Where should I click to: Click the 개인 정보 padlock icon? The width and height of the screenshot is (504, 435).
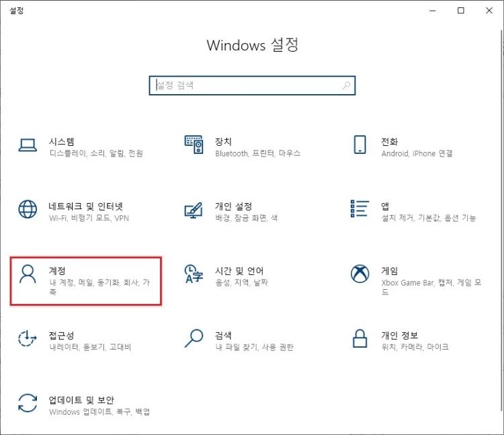(x=360, y=338)
